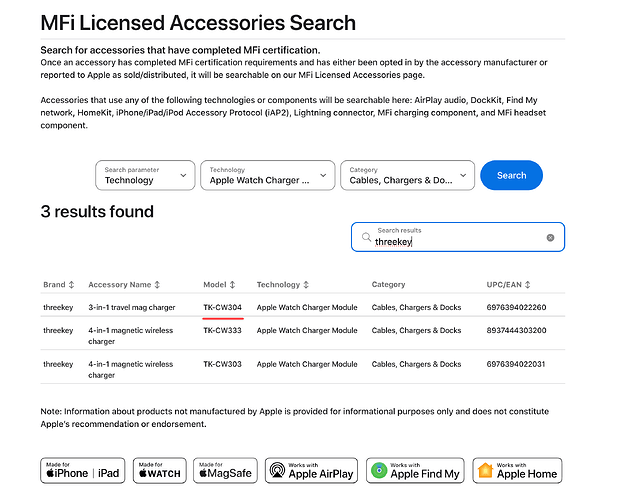Expand the Technology filter dropdown

pos(267,176)
